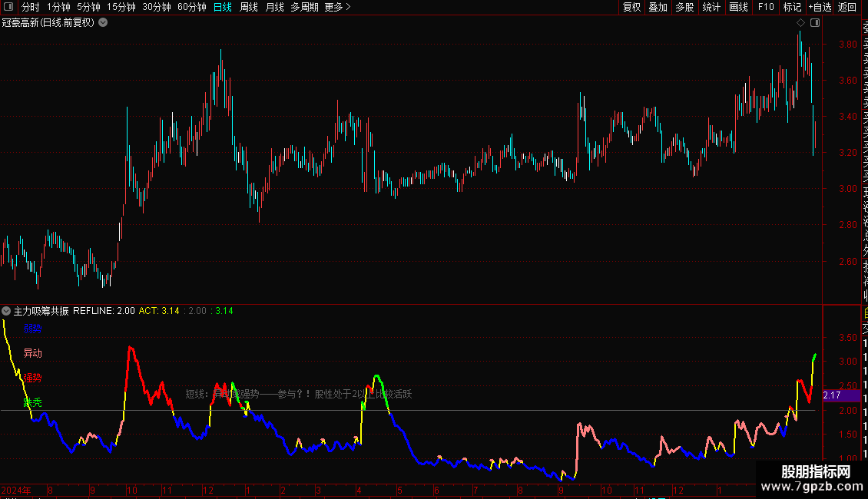Open the 多周期 multi-period view
The height and width of the screenshot is (499, 868).
[304, 7]
